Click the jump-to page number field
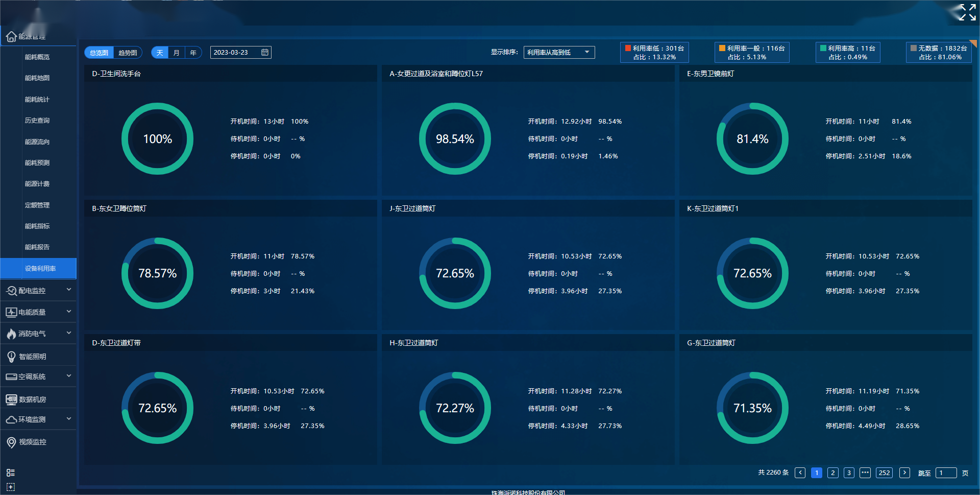The image size is (980, 495). [x=946, y=473]
